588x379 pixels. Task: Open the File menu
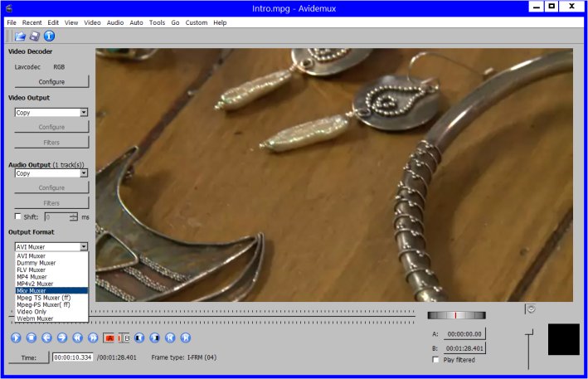(x=12, y=22)
